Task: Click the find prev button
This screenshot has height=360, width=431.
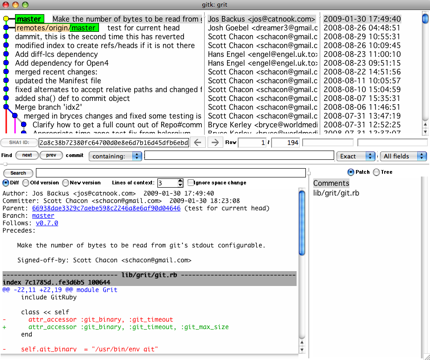Action: click(x=51, y=155)
